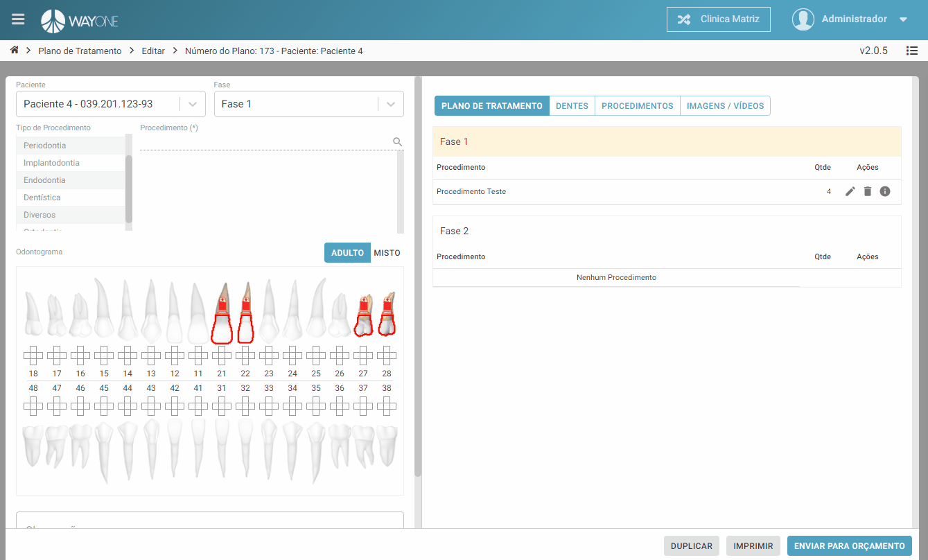Open the Administrador account dropdown arrow
Viewport: 928px width, 560px height.
click(903, 19)
